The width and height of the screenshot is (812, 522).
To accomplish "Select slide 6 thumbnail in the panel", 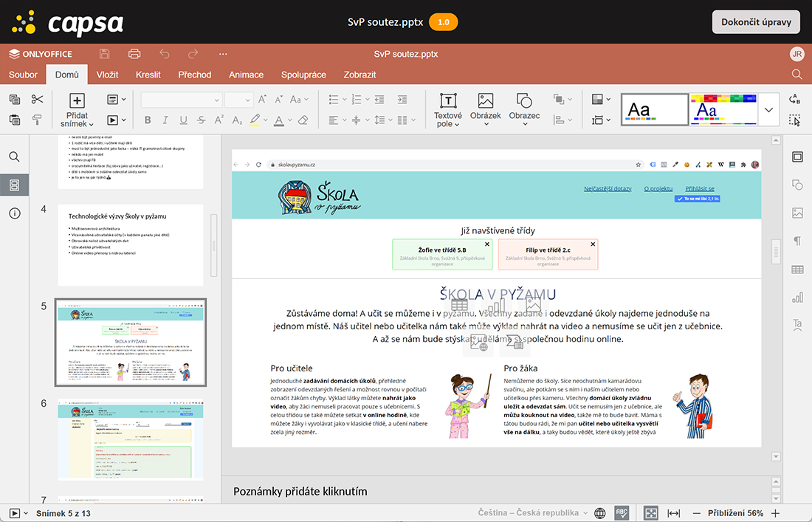I will pyautogui.click(x=131, y=439).
